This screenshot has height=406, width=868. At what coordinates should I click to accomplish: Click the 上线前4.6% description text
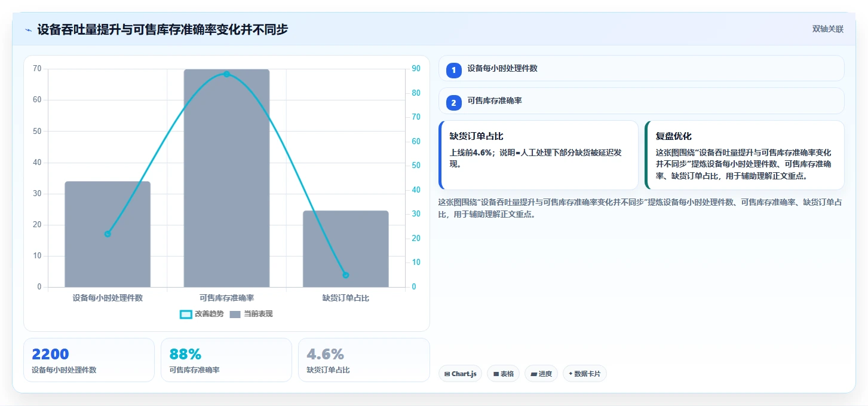[x=535, y=158]
